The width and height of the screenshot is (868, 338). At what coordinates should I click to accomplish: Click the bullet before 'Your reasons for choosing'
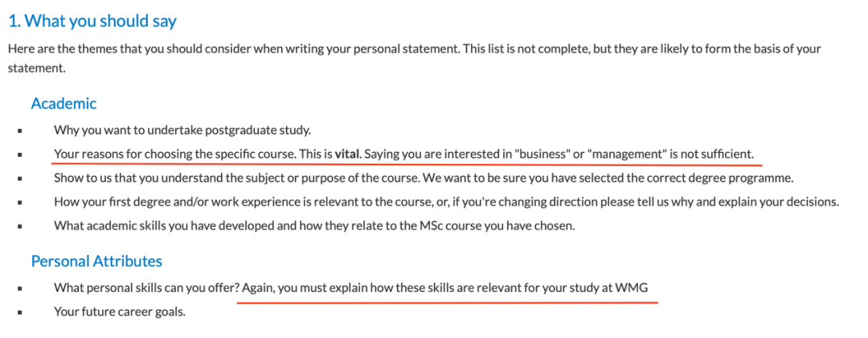[x=19, y=155]
